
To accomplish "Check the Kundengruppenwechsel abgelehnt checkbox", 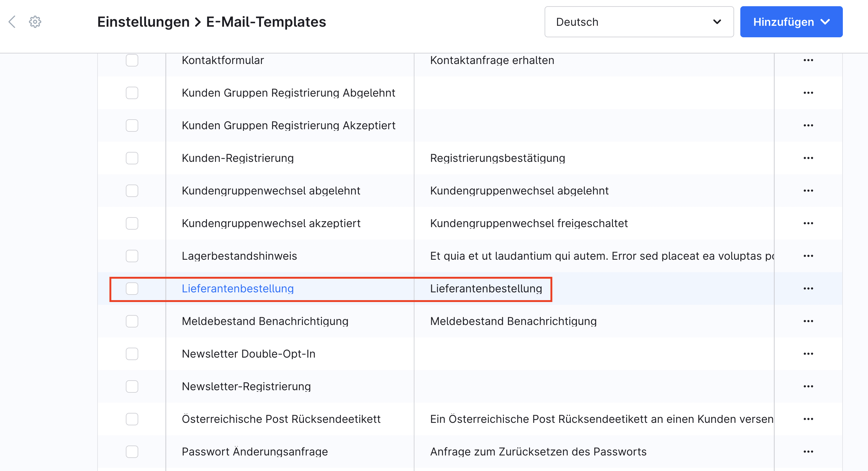I will tap(132, 191).
